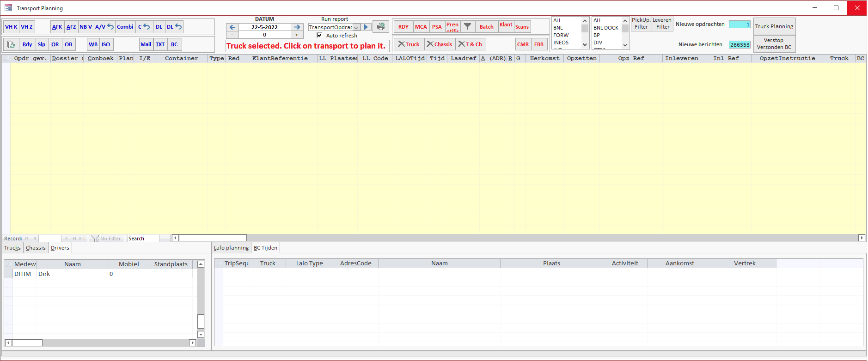Click the Batch button
Viewport: 868px width, 361px height.
487,27
